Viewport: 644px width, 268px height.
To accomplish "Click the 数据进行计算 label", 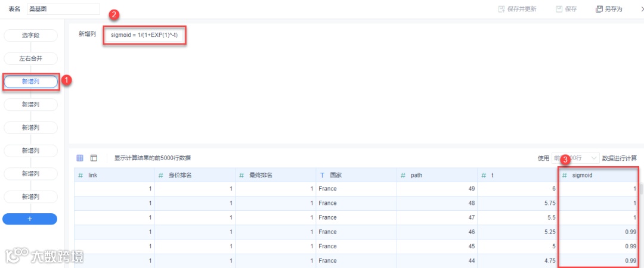I will coord(620,158).
